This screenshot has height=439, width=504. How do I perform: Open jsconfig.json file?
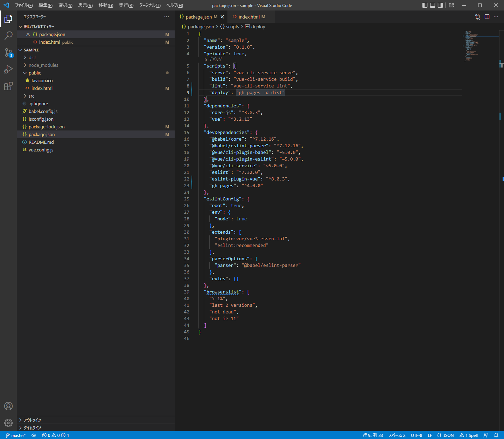96,119
